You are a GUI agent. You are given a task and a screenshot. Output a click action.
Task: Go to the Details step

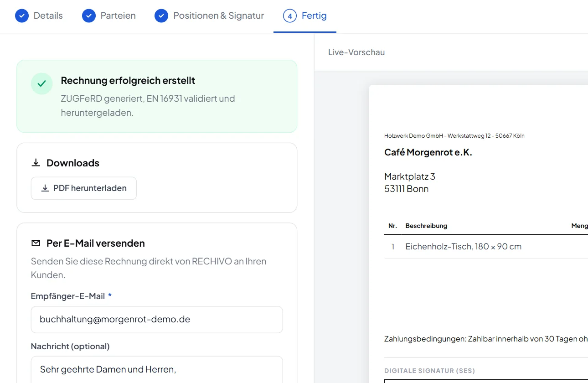tap(39, 16)
